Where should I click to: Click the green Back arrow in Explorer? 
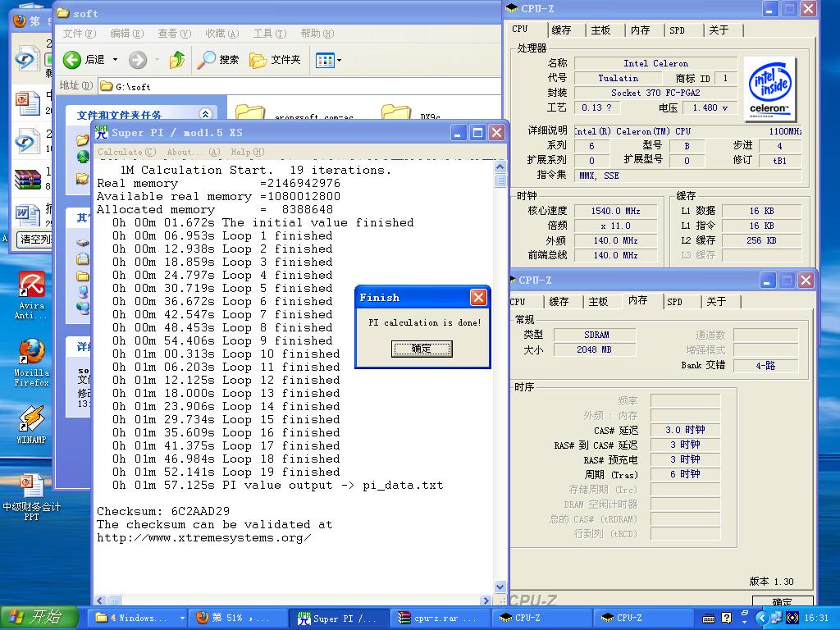(72, 59)
